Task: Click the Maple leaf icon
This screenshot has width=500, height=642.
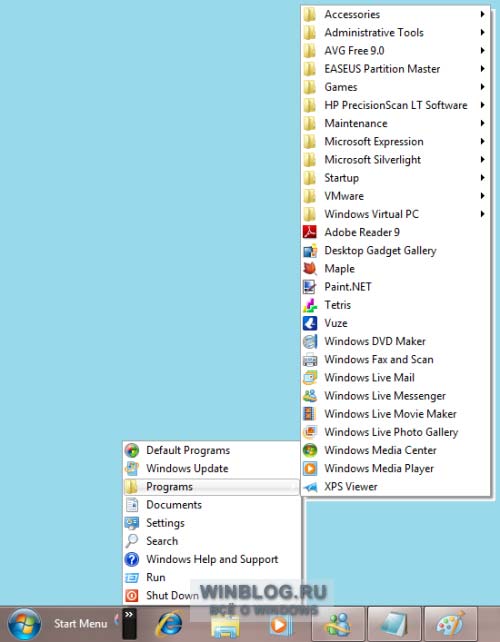Action: (x=310, y=269)
